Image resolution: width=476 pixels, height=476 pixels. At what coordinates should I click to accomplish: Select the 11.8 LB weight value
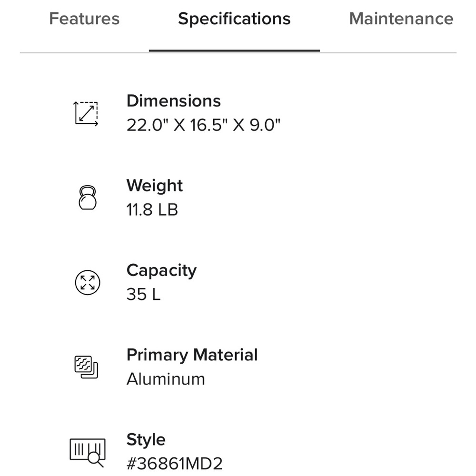pyautogui.click(x=152, y=210)
